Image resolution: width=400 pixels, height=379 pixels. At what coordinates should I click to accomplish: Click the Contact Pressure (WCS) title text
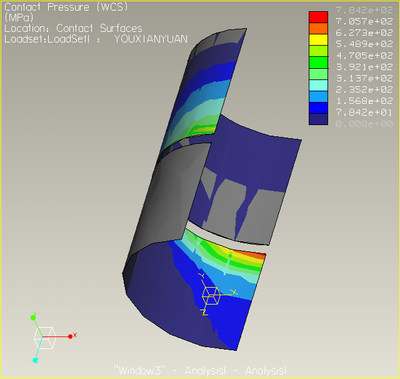(66, 7)
